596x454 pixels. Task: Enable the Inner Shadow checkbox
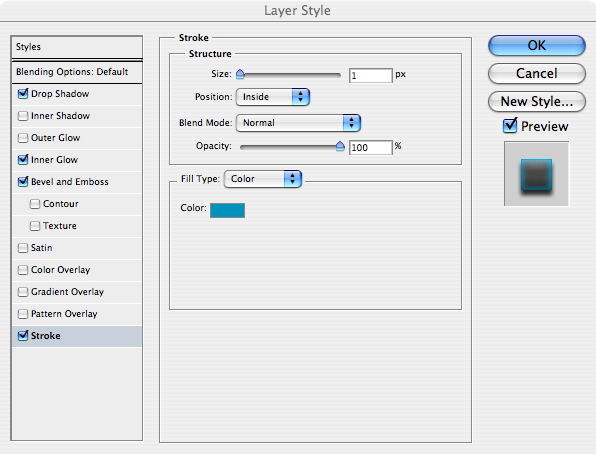[x=23, y=116]
